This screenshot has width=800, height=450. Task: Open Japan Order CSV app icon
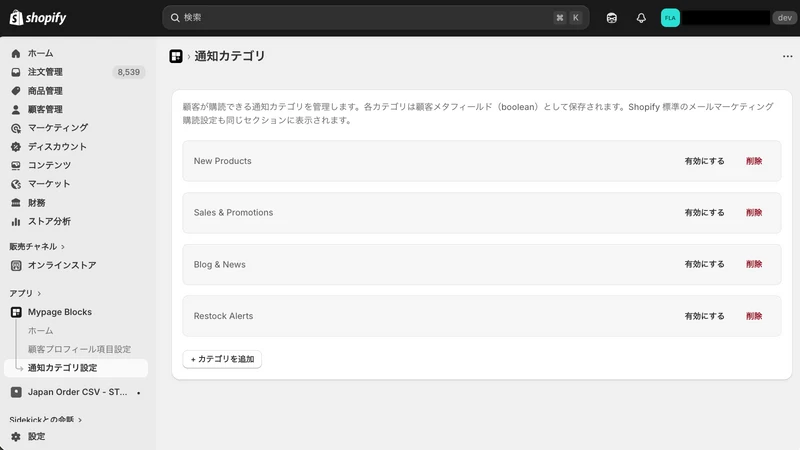(x=16, y=392)
